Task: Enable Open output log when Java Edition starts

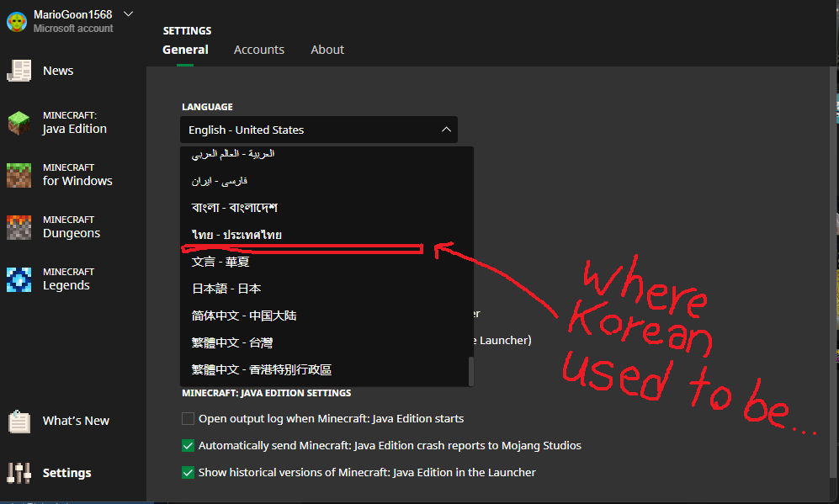Action: [x=188, y=418]
